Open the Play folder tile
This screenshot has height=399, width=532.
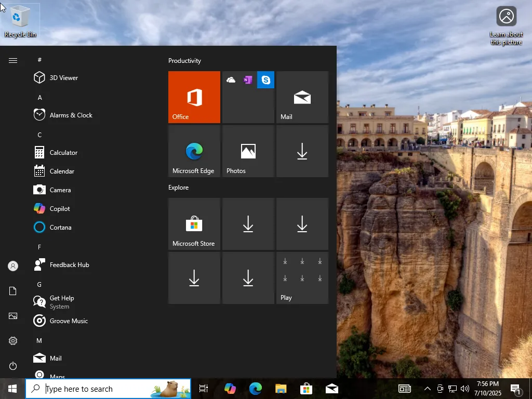click(302, 278)
